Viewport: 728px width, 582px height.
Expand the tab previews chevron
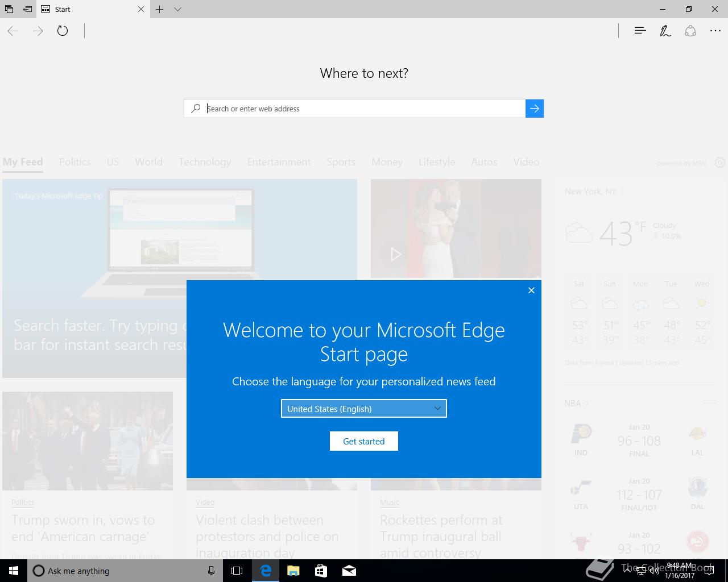click(177, 9)
